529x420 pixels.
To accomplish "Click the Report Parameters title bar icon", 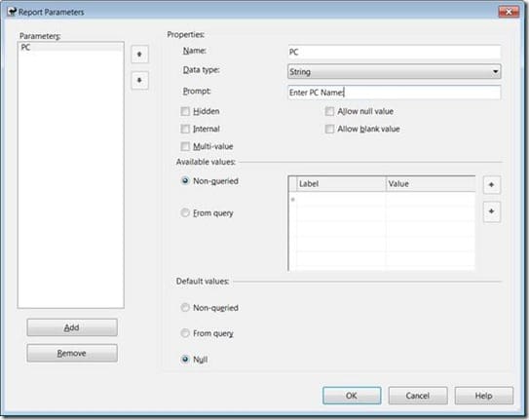I will (12, 12).
